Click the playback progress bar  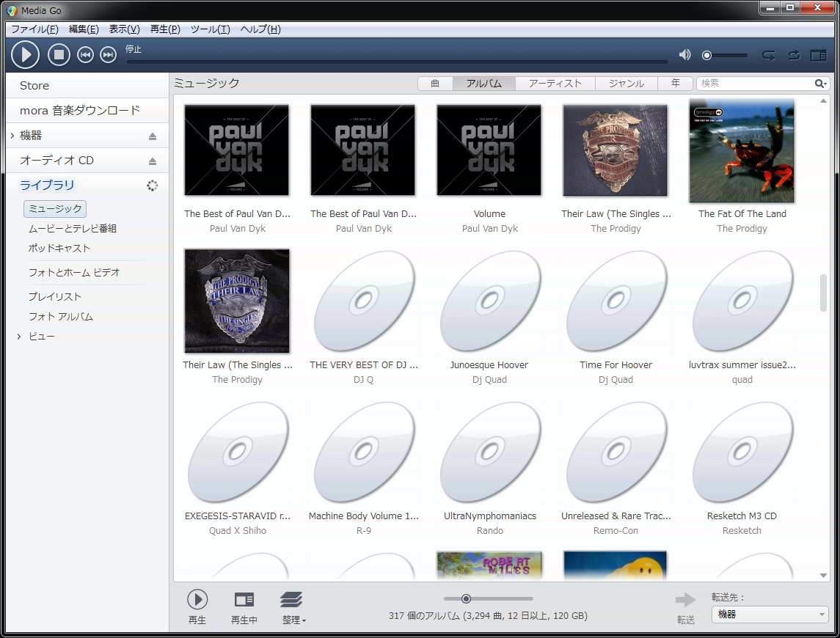point(397,62)
